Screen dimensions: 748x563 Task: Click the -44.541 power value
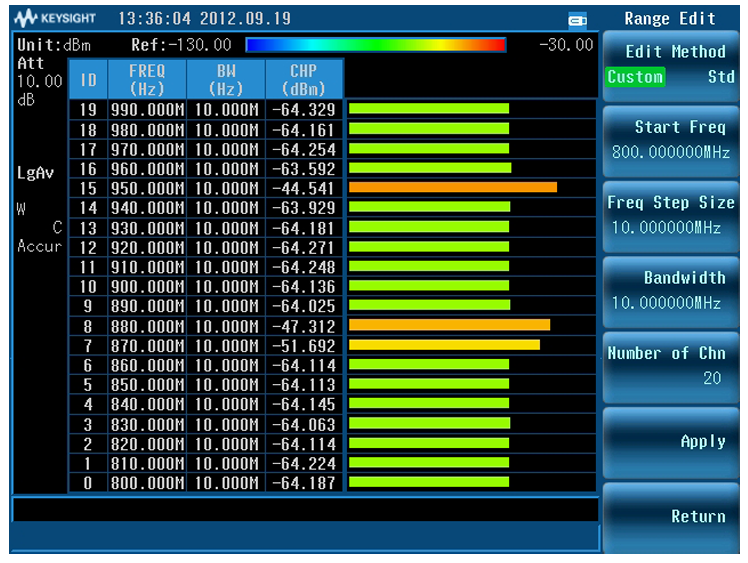point(304,188)
